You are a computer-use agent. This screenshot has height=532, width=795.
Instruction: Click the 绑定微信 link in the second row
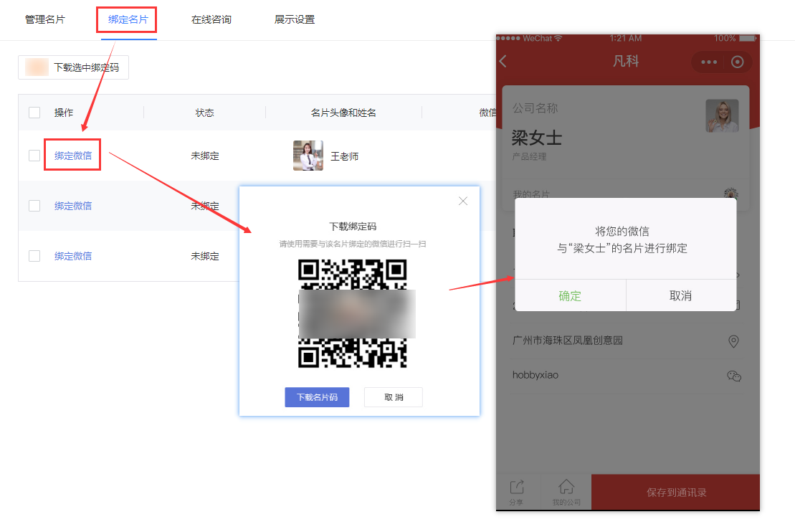click(73, 206)
